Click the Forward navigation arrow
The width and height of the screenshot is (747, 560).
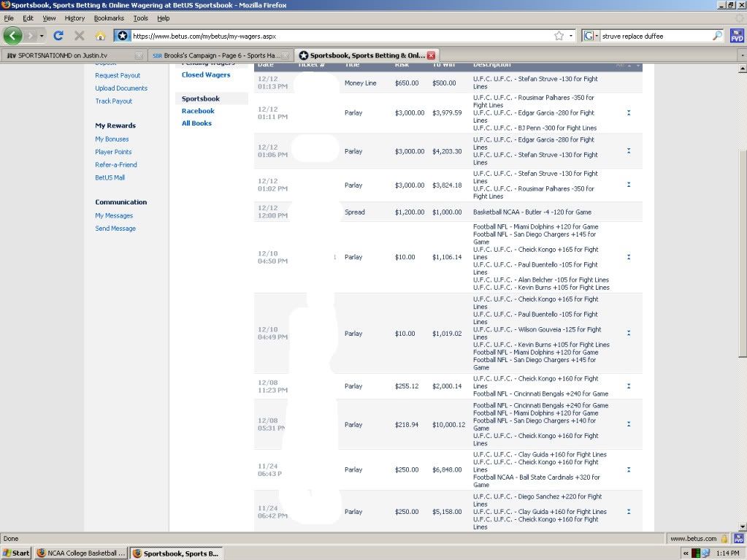(x=31, y=36)
